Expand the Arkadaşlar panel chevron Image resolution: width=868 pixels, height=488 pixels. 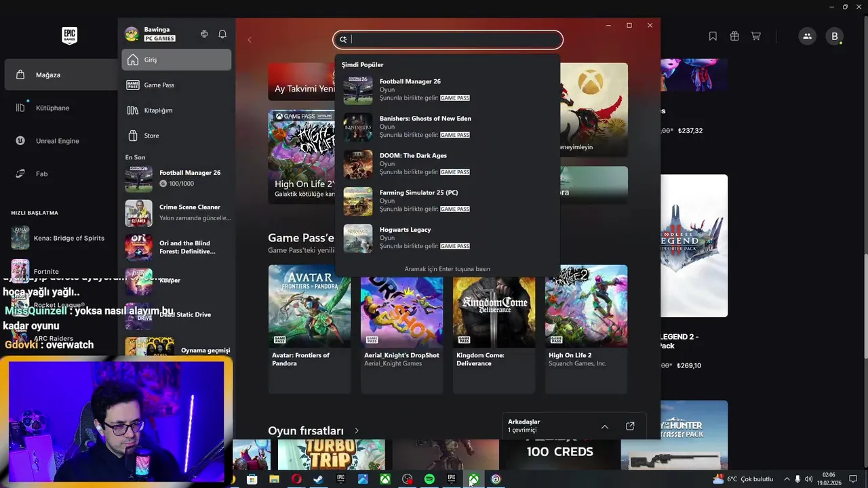point(605,426)
